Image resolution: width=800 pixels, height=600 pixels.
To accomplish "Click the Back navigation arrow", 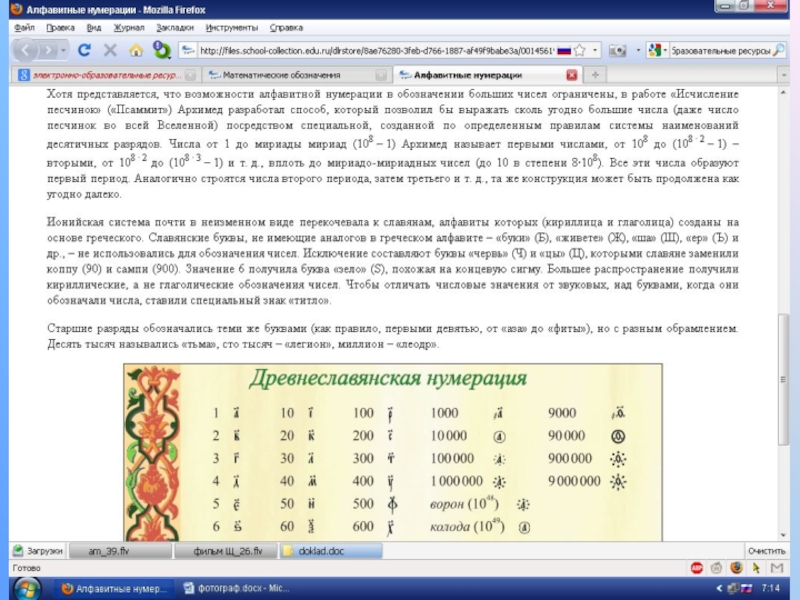I will [25, 49].
